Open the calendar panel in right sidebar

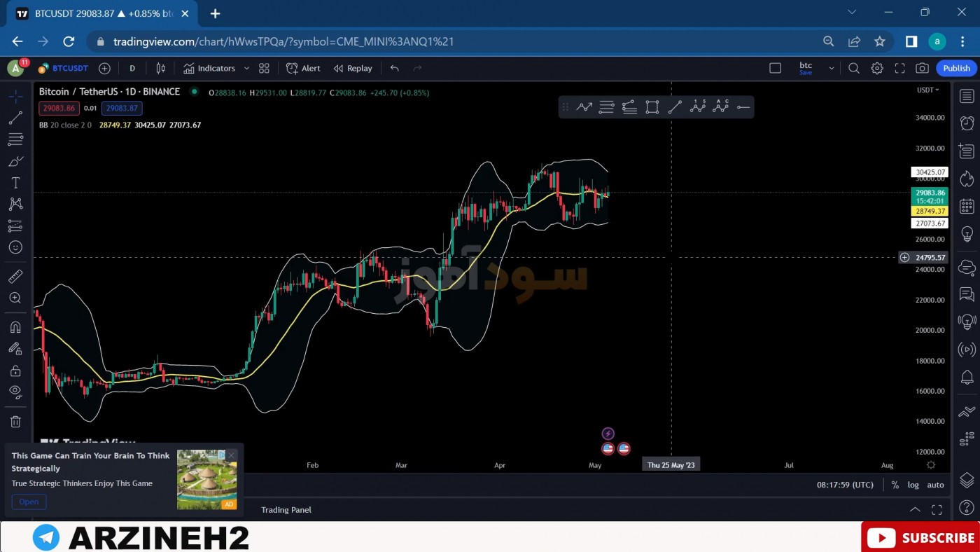967,206
